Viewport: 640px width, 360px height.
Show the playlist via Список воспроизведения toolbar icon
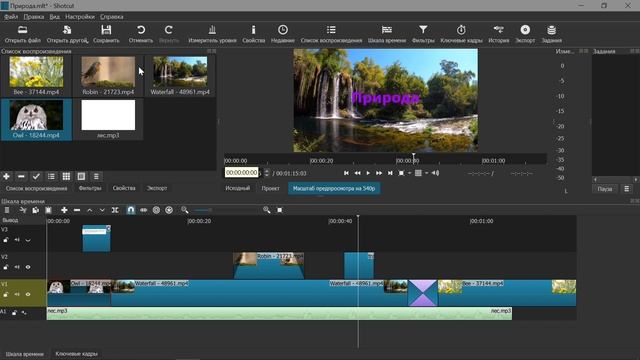pyautogui.click(x=331, y=30)
